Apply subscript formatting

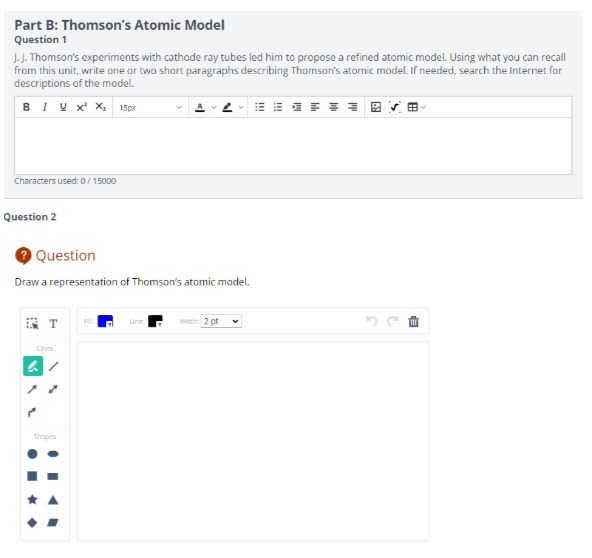point(100,107)
